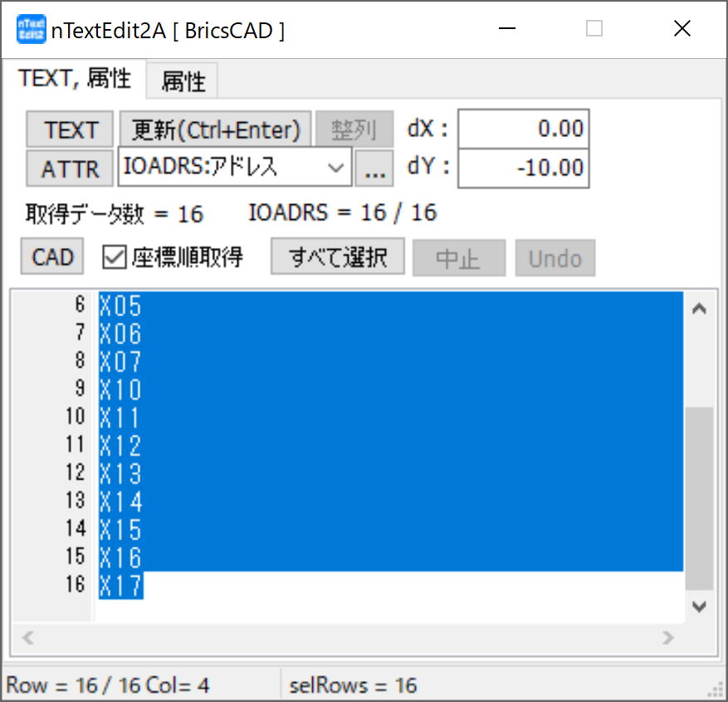The image size is (728, 702).
Task: Click the disabled Undo button
Action: (x=555, y=258)
